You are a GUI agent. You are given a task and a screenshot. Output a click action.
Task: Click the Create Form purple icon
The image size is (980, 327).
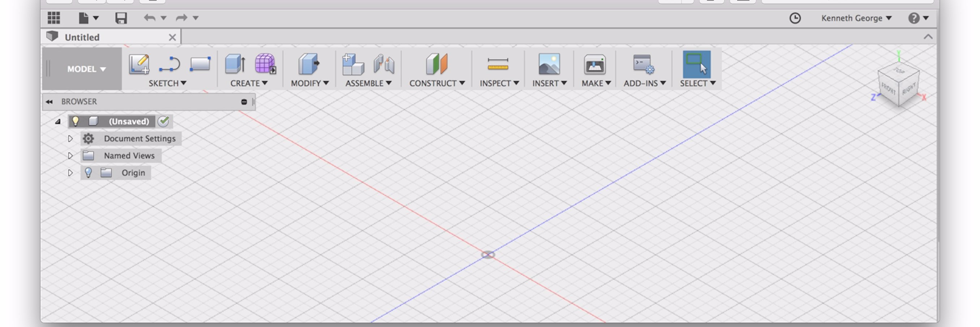[x=265, y=64]
